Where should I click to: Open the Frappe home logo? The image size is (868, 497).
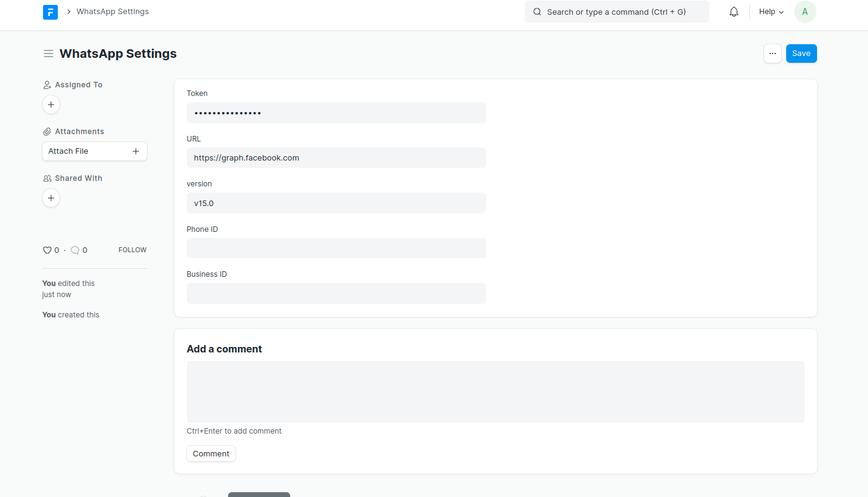[50, 12]
